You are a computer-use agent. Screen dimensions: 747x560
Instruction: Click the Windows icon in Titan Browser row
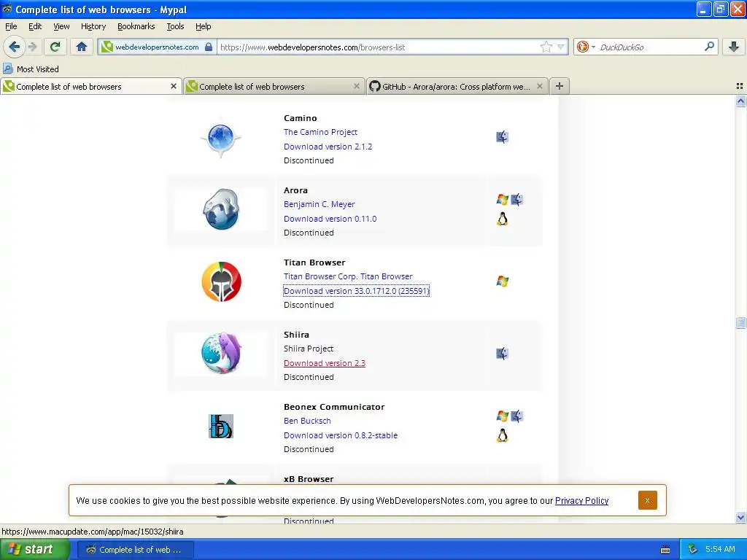(x=502, y=281)
